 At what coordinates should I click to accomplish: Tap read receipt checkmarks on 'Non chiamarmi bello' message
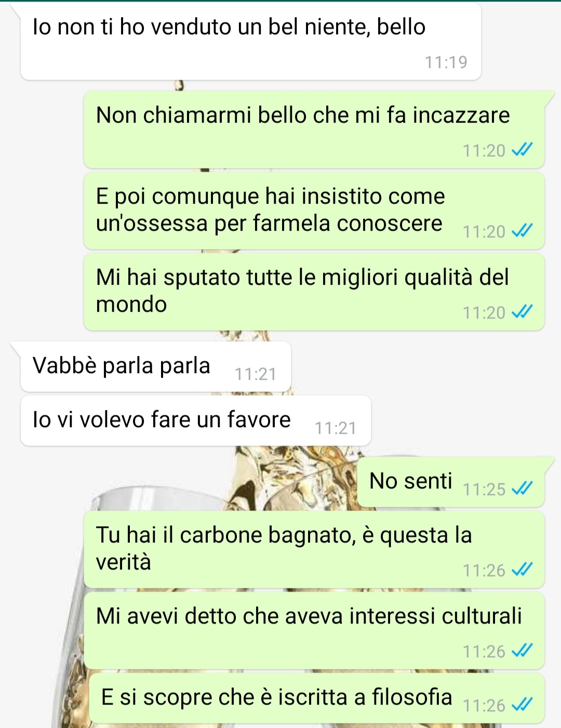pyautogui.click(x=522, y=150)
